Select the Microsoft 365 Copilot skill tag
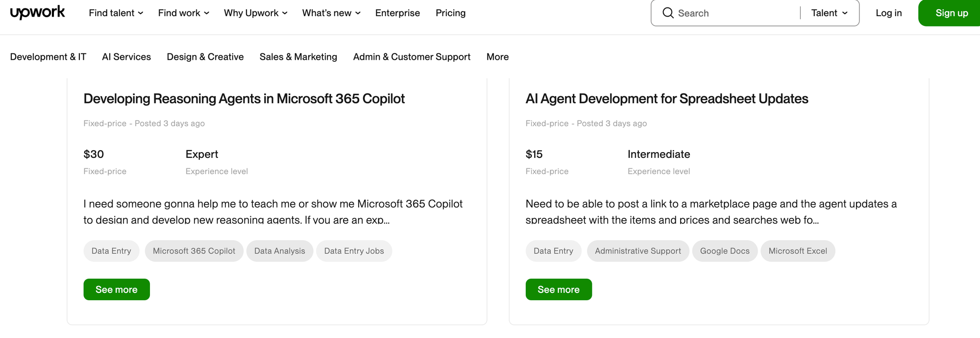Viewport: 980px width, 338px height. click(x=194, y=251)
